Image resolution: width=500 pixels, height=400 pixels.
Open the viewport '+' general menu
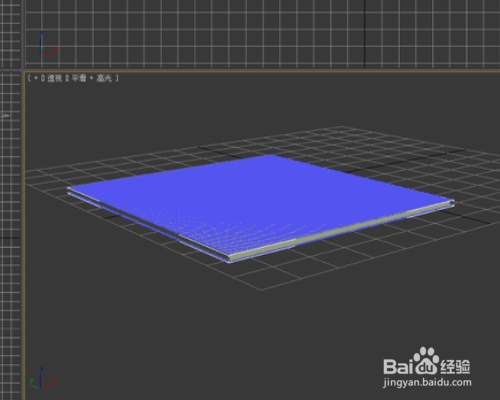36,78
